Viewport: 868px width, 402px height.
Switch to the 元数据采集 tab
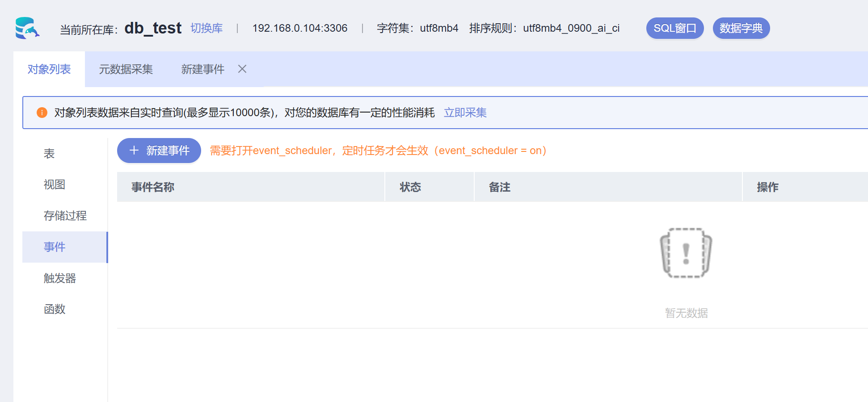pyautogui.click(x=126, y=69)
